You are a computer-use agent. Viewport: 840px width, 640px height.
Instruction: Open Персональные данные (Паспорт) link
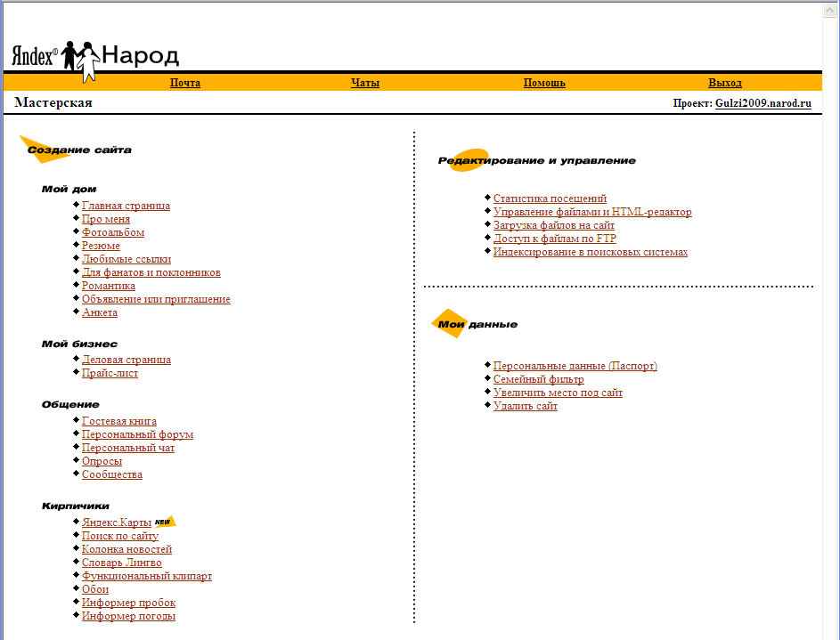click(x=575, y=366)
